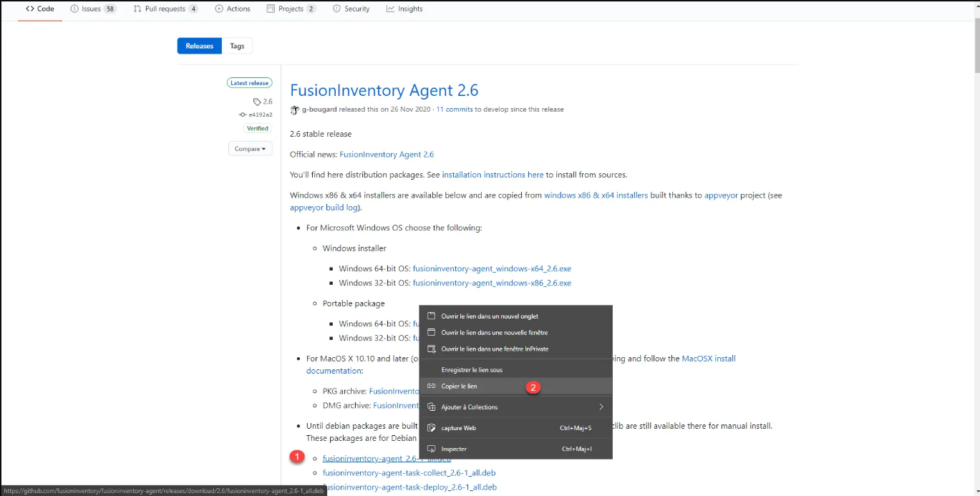Click the 2.6 tag icon
The height and width of the screenshot is (496, 980).
tap(257, 102)
